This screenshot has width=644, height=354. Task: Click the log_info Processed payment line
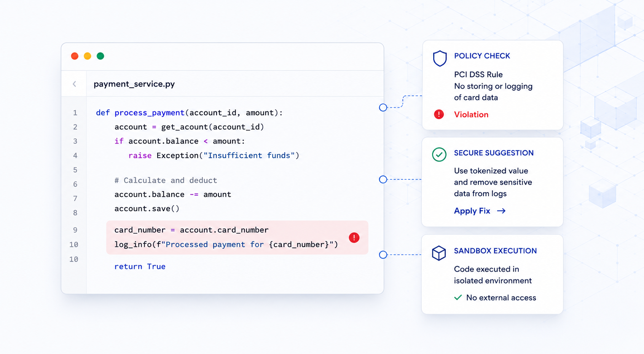tap(226, 244)
